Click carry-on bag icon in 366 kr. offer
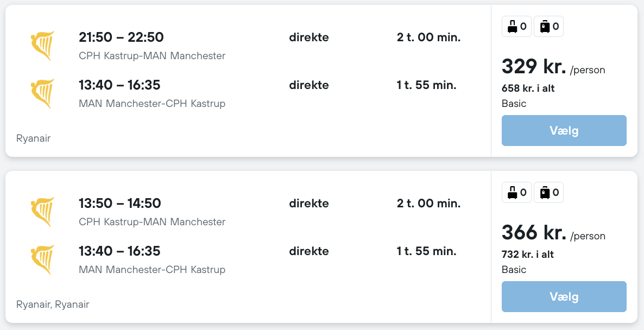 pos(513,192)
